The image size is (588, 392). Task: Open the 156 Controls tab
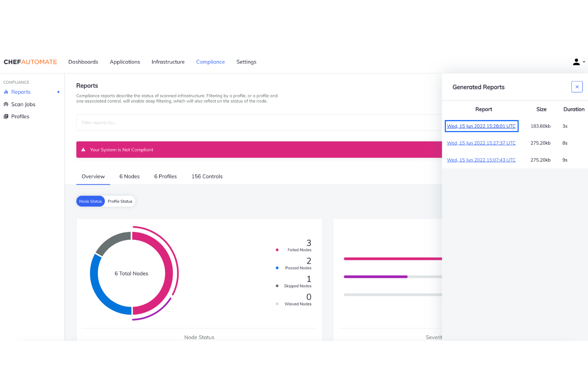[207, 176]
